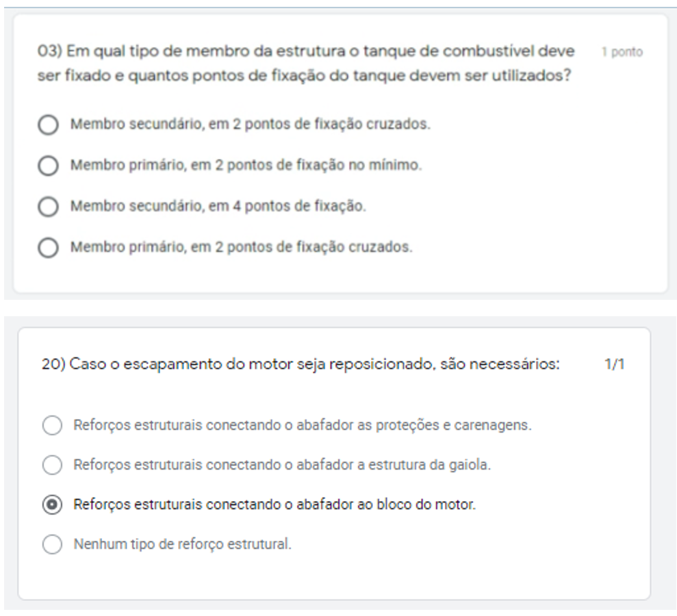Click the text "Reforços estruturais conectando o abafador ao bloco do motor"
The image size is (677, 616).
(x=274, y=505)
